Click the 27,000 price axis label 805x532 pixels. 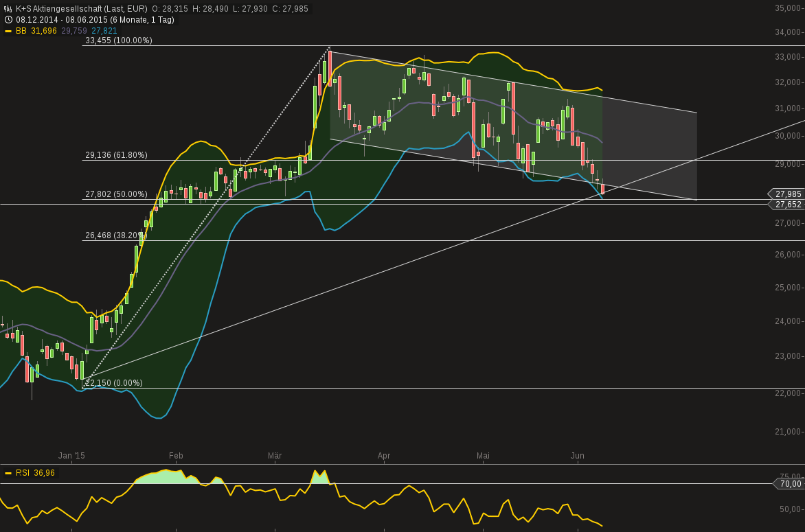[x=787, y=223]
